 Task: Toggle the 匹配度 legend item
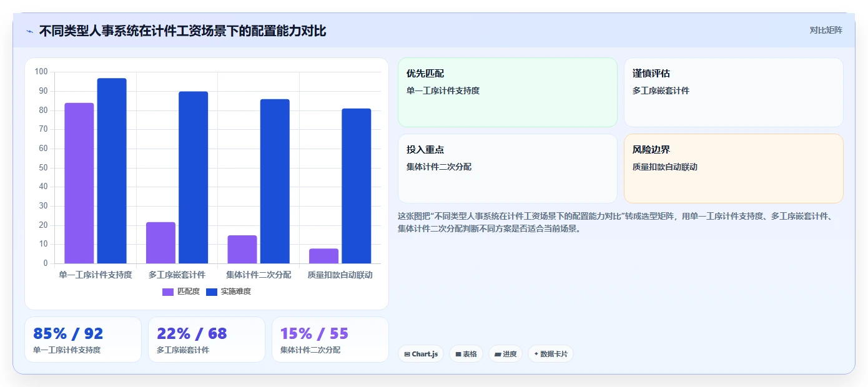pos(181,291)
